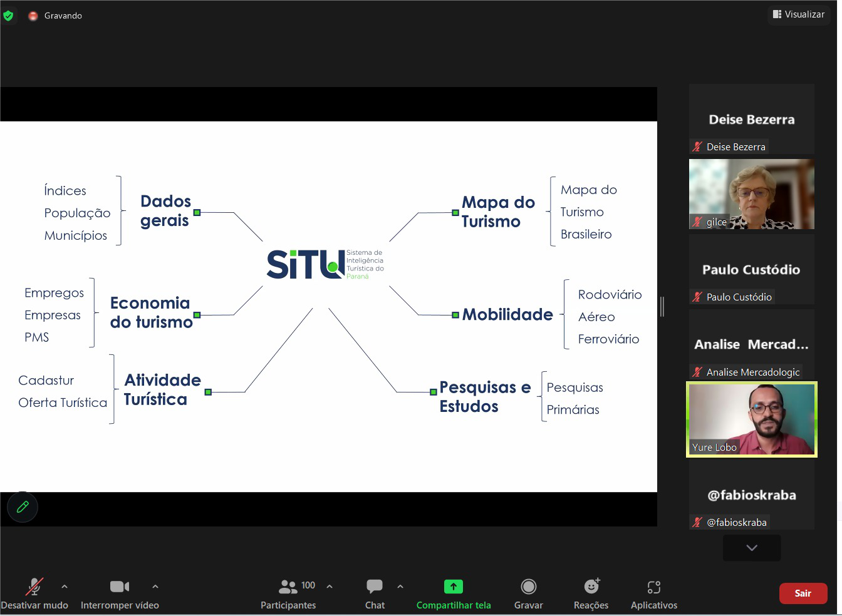Select Yure Lobo video thumbnail

click(752, 419)
